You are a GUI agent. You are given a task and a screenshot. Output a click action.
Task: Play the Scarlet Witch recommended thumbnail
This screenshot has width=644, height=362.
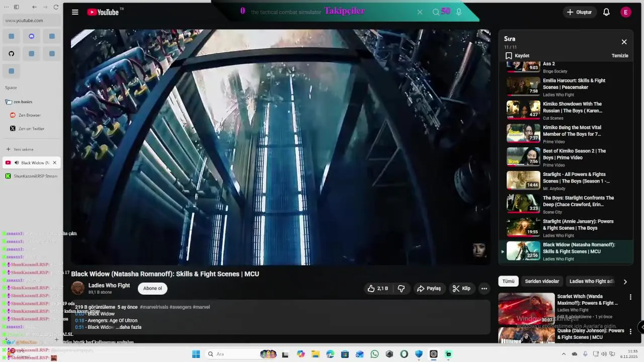(526, 309)
